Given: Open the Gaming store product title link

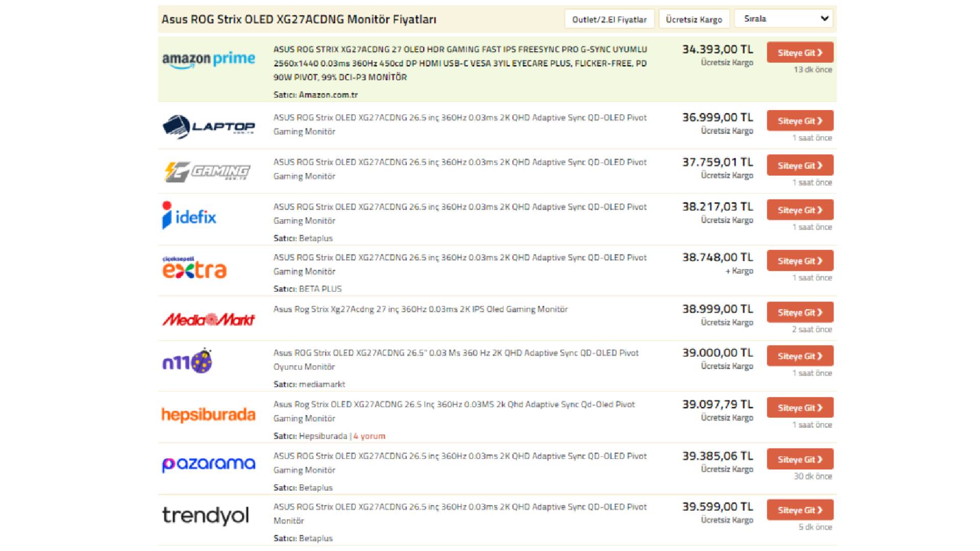Looking at the screenshot, I should coord(460,169).
